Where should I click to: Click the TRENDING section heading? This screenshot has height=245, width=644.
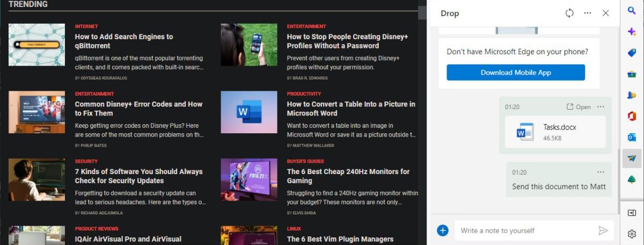pyautogui.click(x=28, y=4)
